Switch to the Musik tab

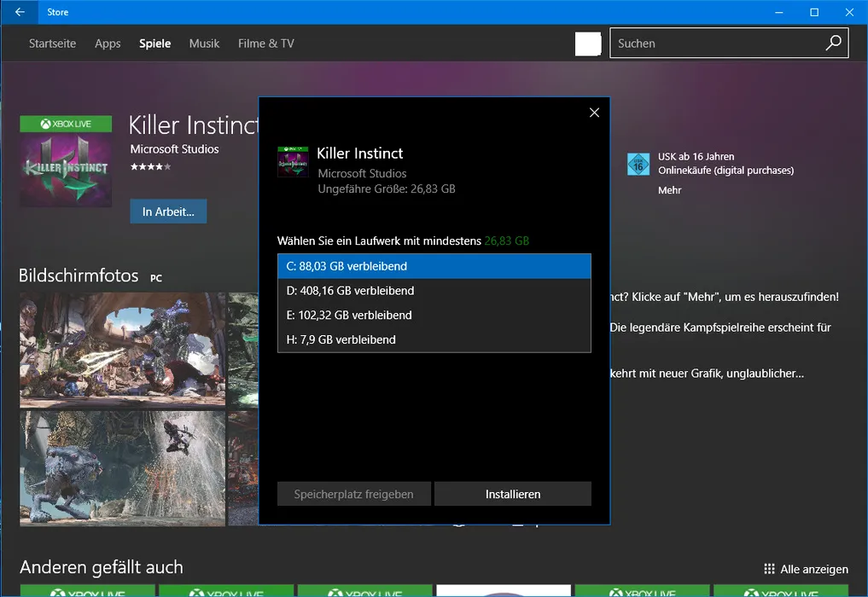pos(204,43)
